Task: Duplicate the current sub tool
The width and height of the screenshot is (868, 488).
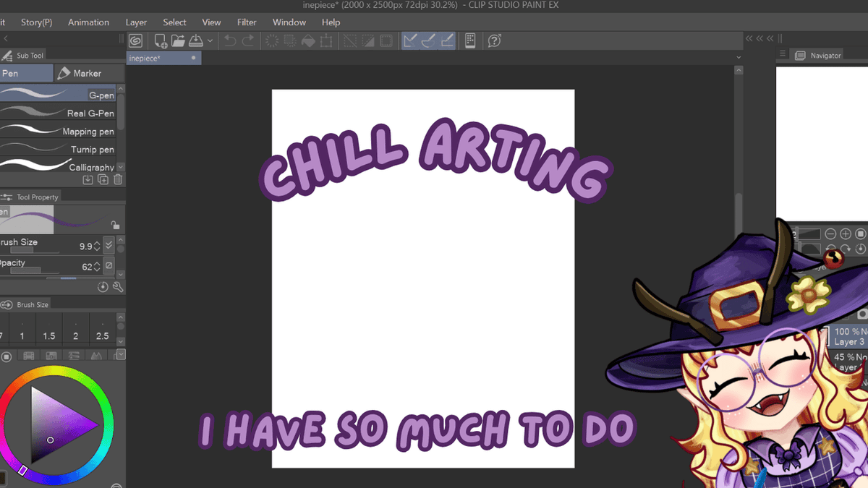Action: pos(103,179)
